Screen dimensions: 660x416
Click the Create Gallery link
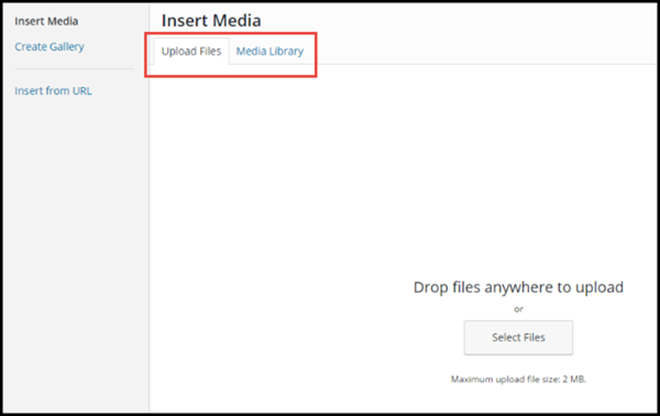click(x=49, y=46)
